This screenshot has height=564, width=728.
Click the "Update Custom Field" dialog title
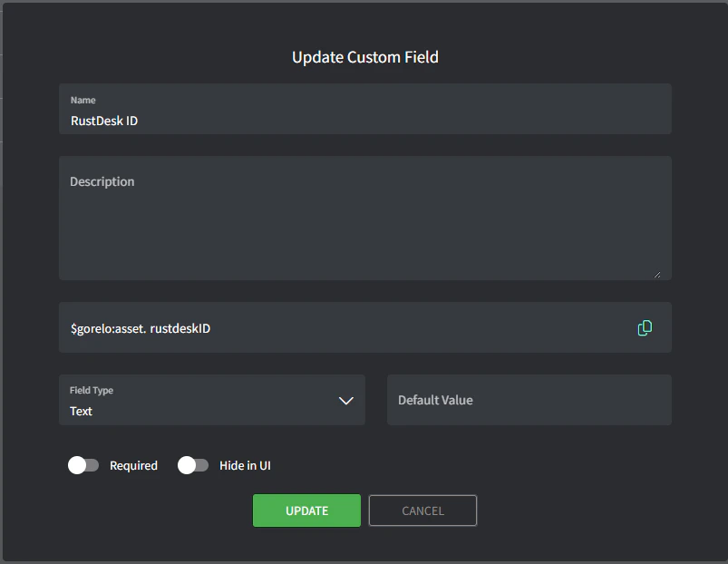pyautogui.click(x=364, y=57)
